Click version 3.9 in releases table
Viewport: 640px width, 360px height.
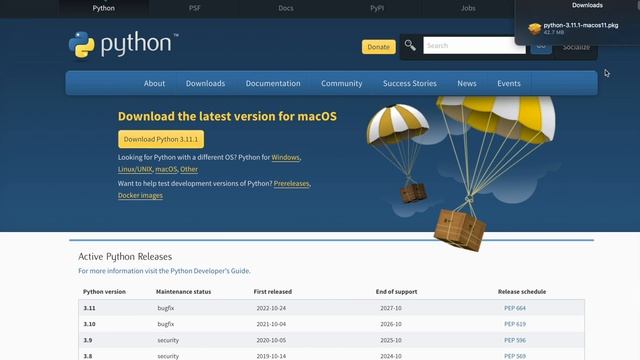click(x=88, y=340)
